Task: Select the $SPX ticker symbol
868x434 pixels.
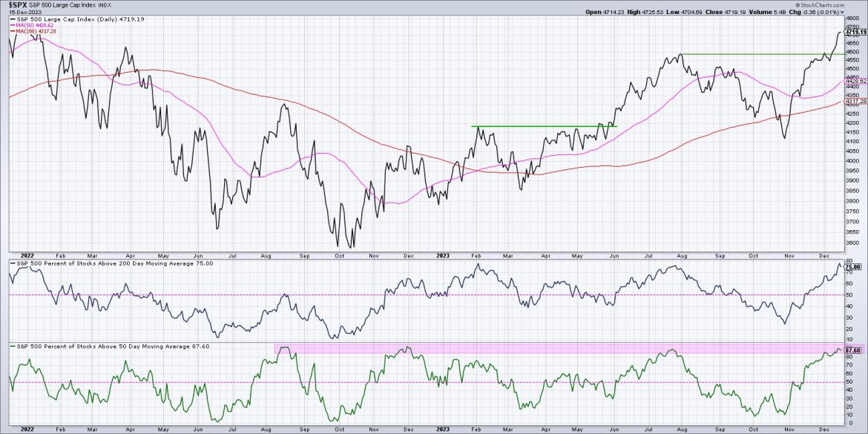Action: (18, 4)
